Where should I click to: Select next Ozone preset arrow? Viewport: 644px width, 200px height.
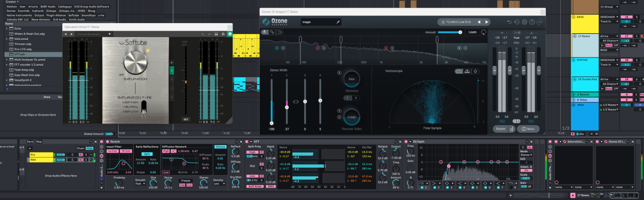click(x=487, y=22)
